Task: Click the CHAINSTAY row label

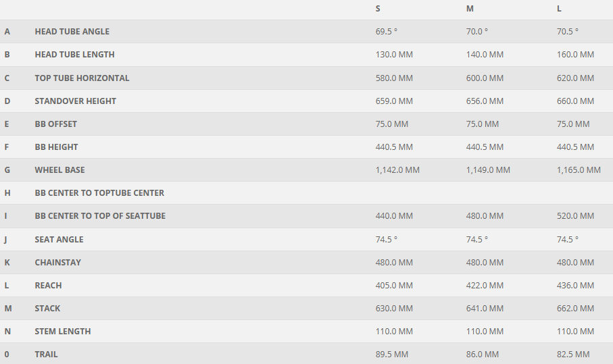Action: pyautogui.click(x=57, y=263)
